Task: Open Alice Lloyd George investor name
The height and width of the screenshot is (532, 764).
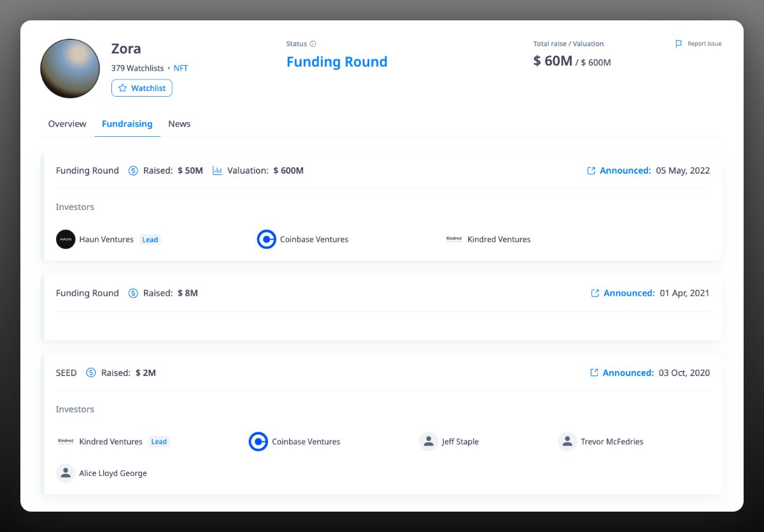Action: (x=113, y=473)
